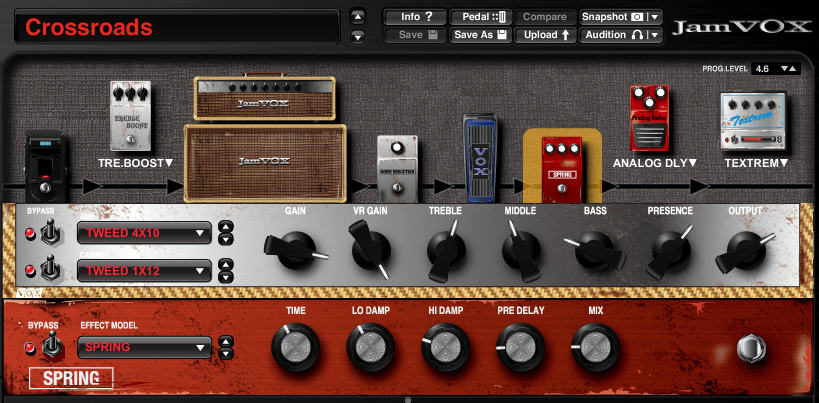Click the cabinet bypass red LED
This screenshot has width=819, height=403.
pyautogui.click(x=30, y=270)
